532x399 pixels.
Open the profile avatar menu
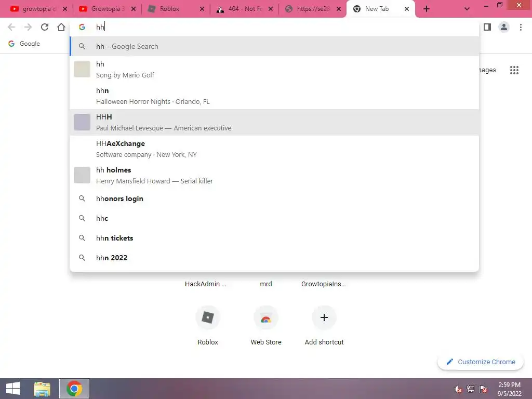(x=504, y=27)
